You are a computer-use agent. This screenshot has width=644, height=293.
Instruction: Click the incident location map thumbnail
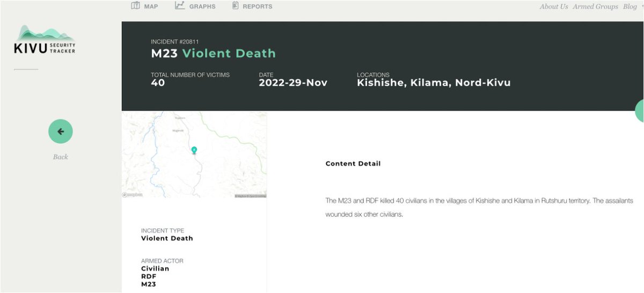click(194, 155)
